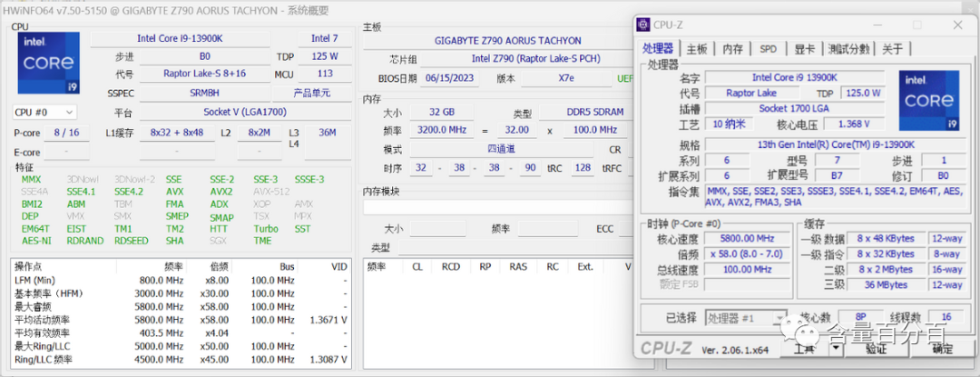Click the AVX2 feature flag in HWiNFO

[x=220, y=192]
